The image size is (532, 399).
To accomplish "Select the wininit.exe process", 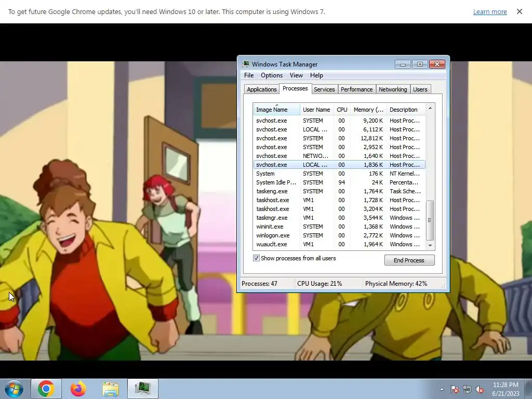I will click(339, 227).
